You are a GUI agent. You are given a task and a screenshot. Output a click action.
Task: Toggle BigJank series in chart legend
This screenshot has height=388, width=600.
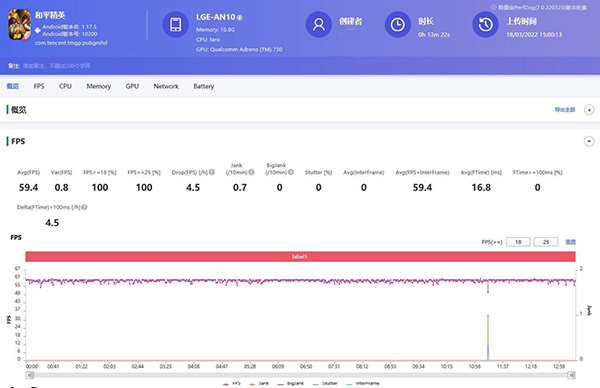(x=291, y=383)
